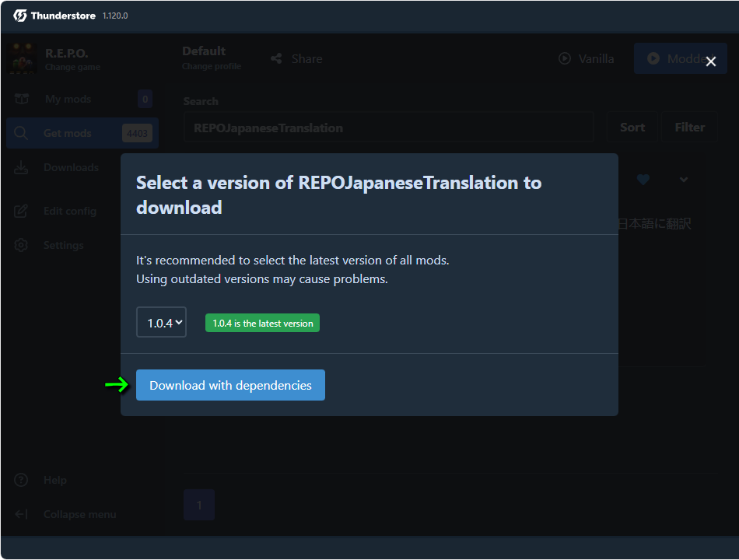Click the mod search input field
This screenshot has width=739, height=560.
click(388, 128)
